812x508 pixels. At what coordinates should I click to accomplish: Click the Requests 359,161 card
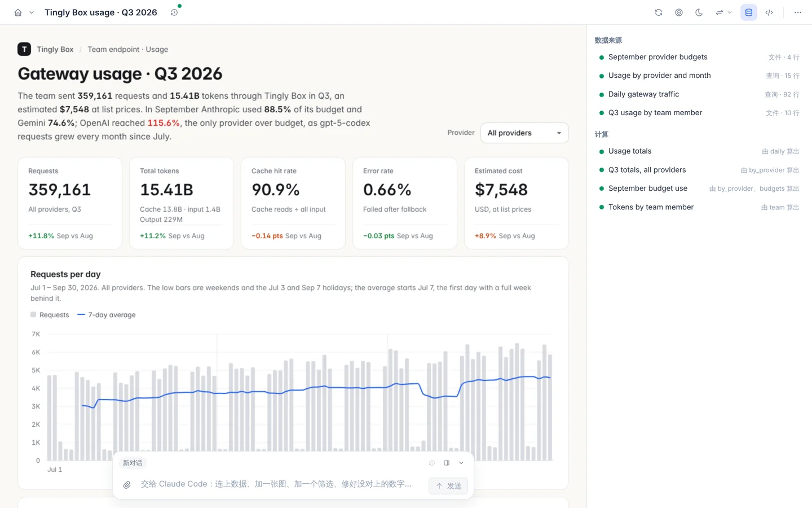70,203
